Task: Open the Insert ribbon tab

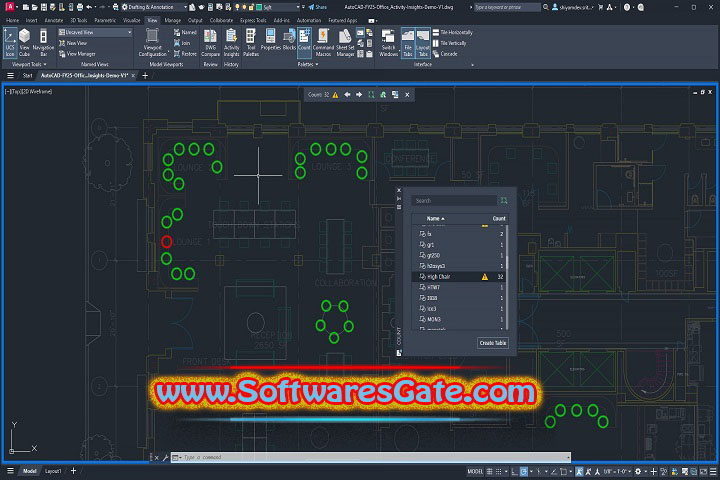Action: [32, 20]
